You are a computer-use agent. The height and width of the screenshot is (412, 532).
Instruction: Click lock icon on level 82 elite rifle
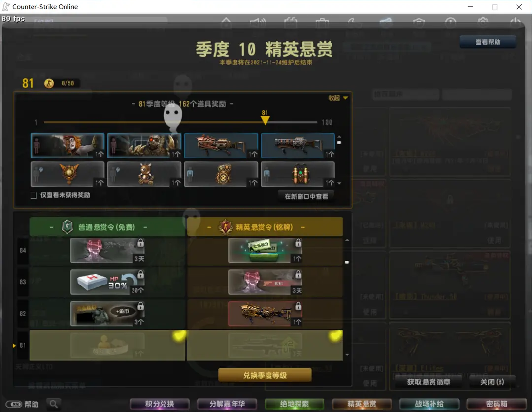point(298,306)
